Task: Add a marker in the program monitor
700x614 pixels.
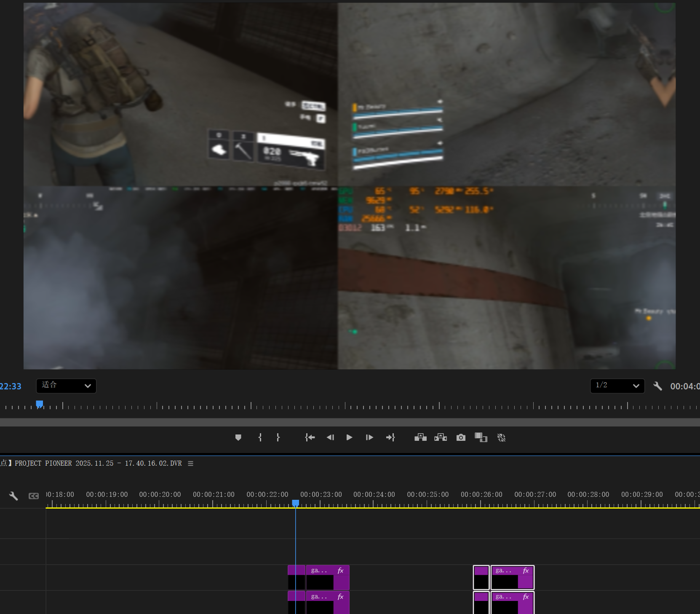Action: point(238,437)
